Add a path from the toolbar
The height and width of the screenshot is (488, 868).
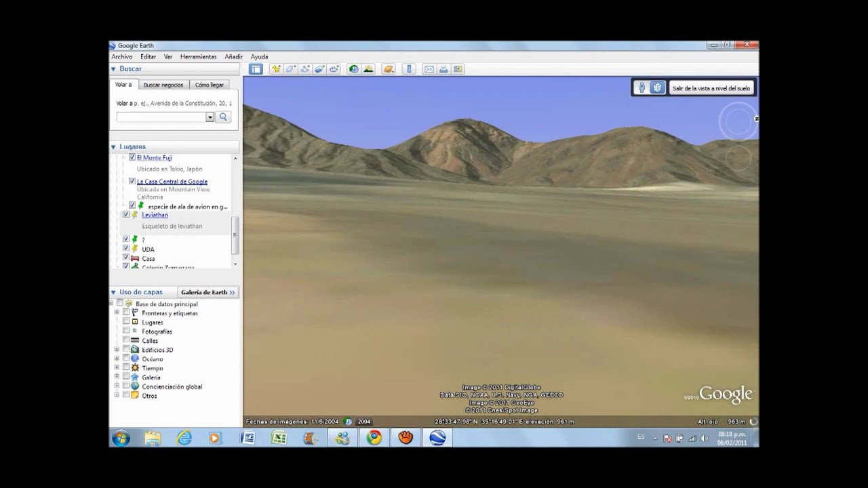coord(306,69)
